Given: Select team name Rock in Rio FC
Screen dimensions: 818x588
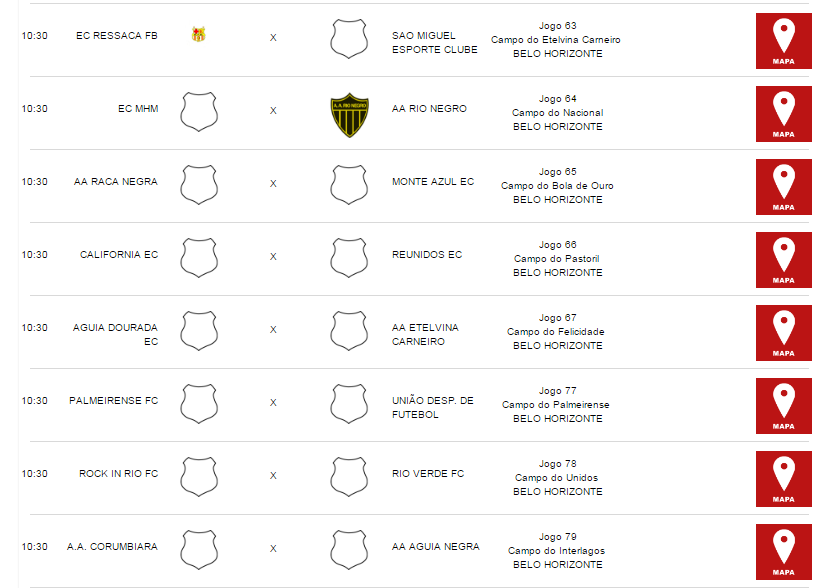Looking at the screenshot, I should tap(118, 474).
